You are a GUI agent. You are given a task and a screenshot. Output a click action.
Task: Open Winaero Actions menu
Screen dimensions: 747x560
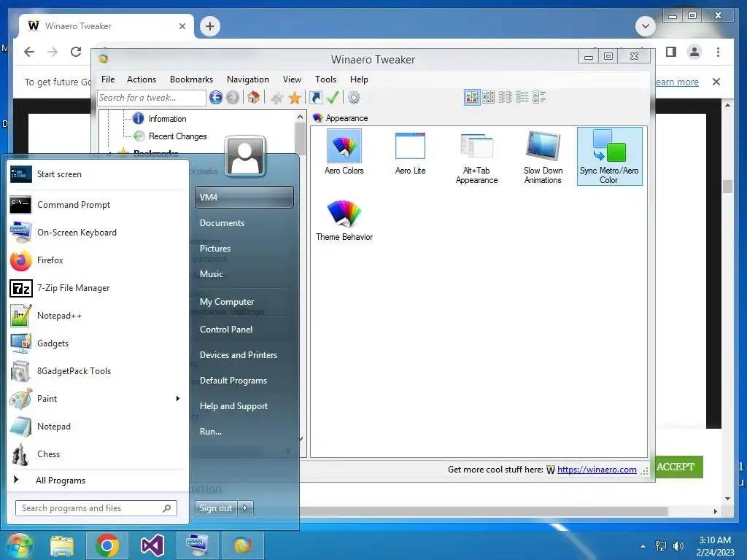pos(142,79)
